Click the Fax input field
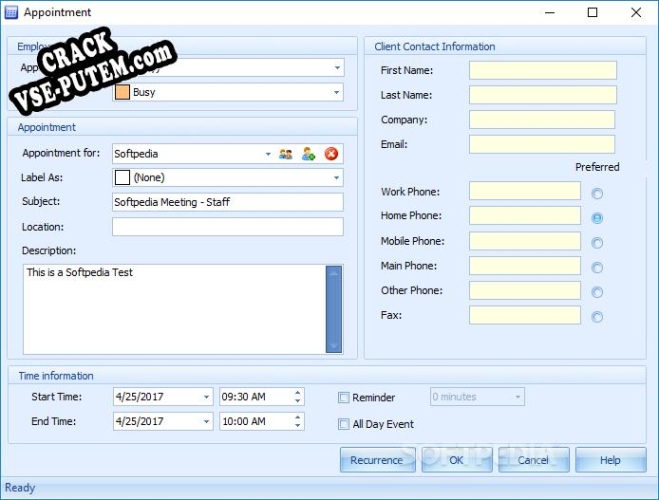This screenshot has width=659, height=500. coord(525,315)
